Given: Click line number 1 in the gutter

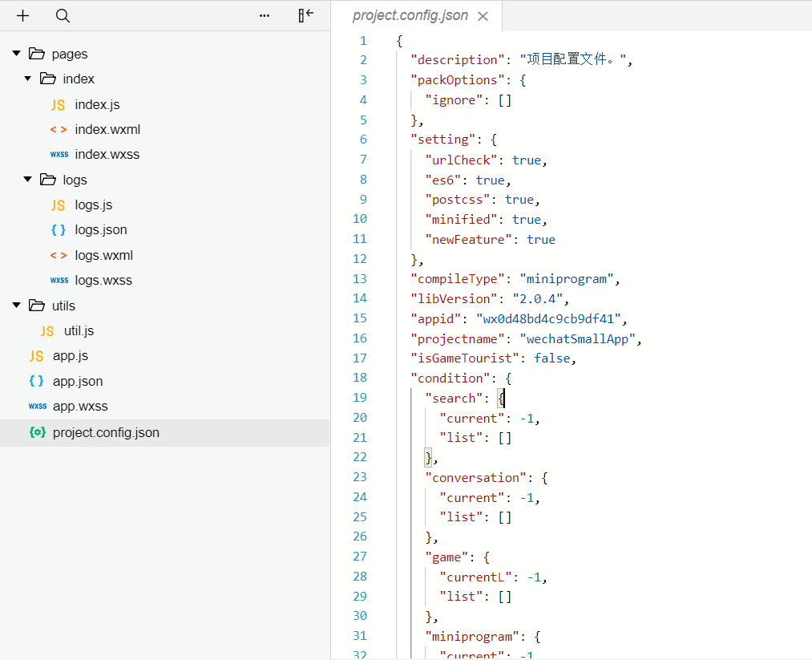Looking at the screenshot, I should pyautogui.click(x=364, y=40).
